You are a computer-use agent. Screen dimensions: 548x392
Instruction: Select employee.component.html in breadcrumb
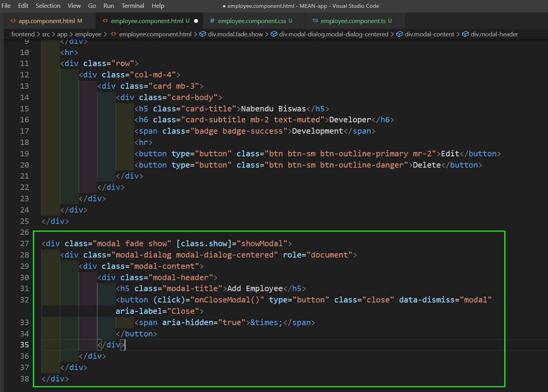click(155, 34)
